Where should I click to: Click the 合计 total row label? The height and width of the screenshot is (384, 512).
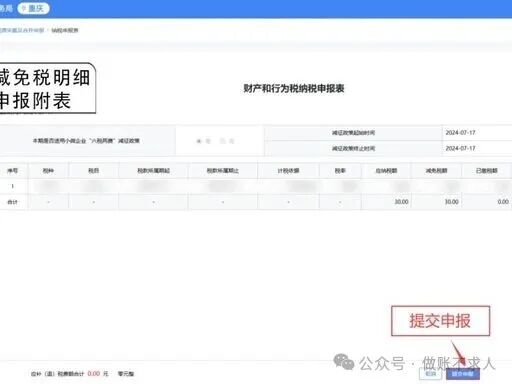pyautogui.click(x=13, y=202)
